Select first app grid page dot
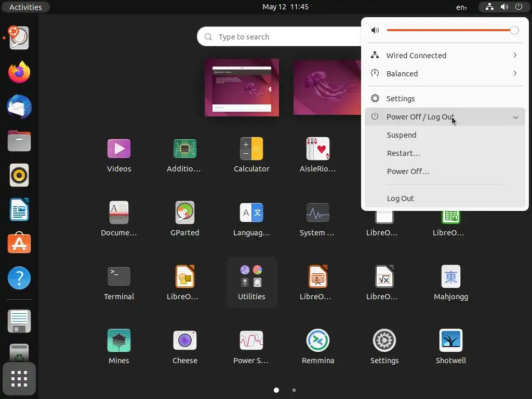Viewport: 532px width, 399px height. [276, 390]
